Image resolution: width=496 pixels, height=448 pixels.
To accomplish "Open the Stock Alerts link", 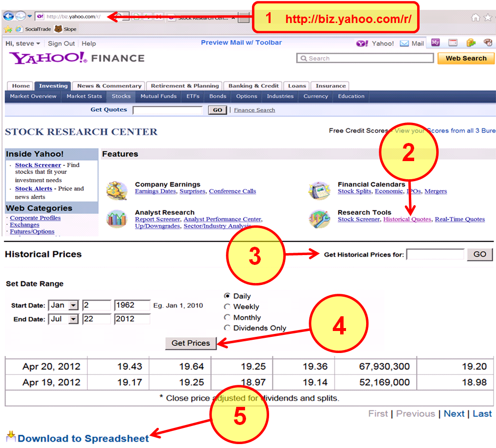I will click(x=33, y=189).
